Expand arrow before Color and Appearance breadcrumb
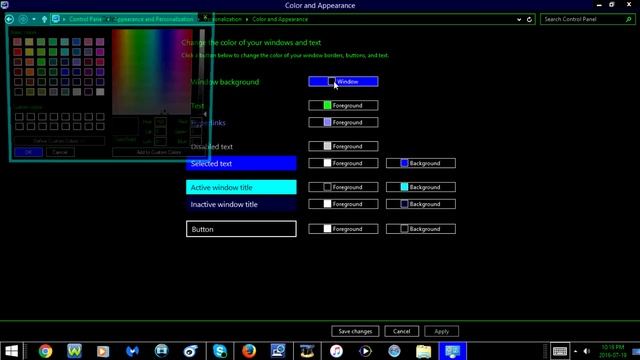The image size is (640, 360). coord(247,20)
